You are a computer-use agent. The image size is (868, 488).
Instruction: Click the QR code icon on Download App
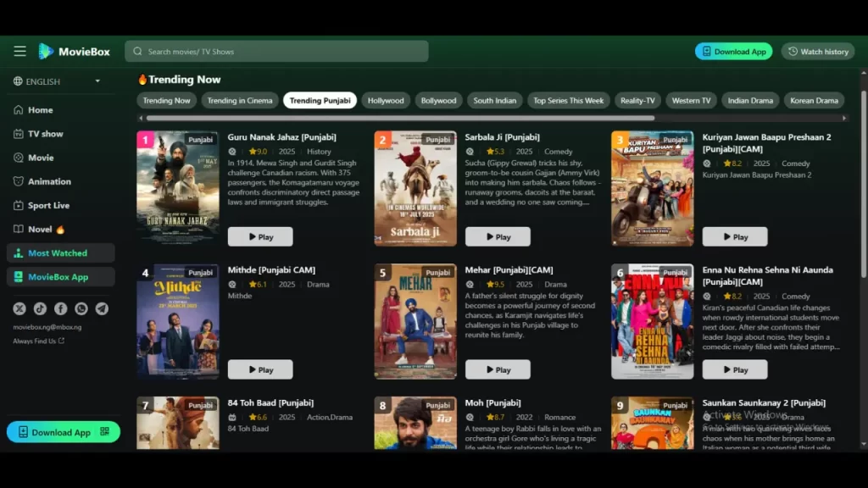(104, 431)
